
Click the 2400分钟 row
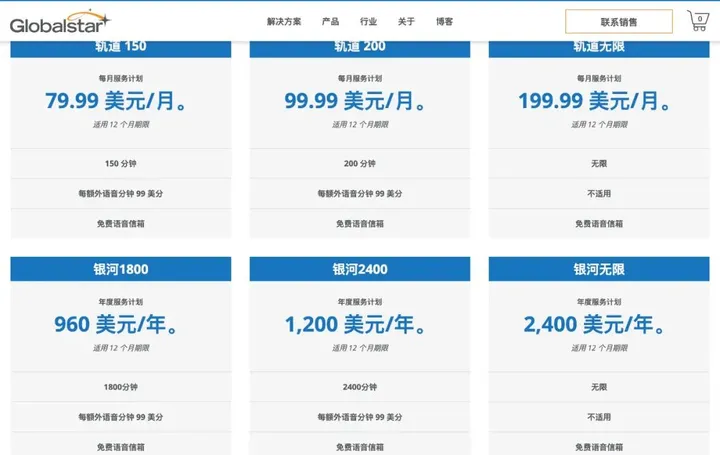[360, 387]
